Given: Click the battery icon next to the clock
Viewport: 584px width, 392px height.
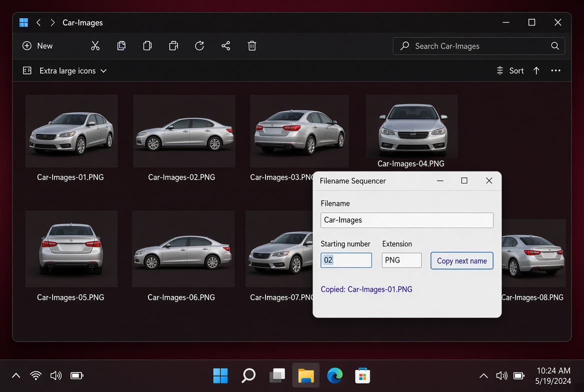Looking at the screenshot, I should tap(519, 375).
